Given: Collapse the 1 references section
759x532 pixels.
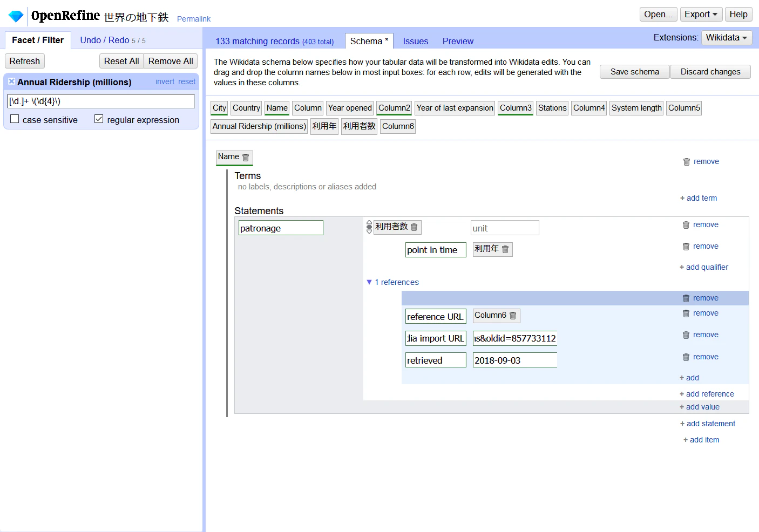Looking at the screenshot, I should point(392,282).
